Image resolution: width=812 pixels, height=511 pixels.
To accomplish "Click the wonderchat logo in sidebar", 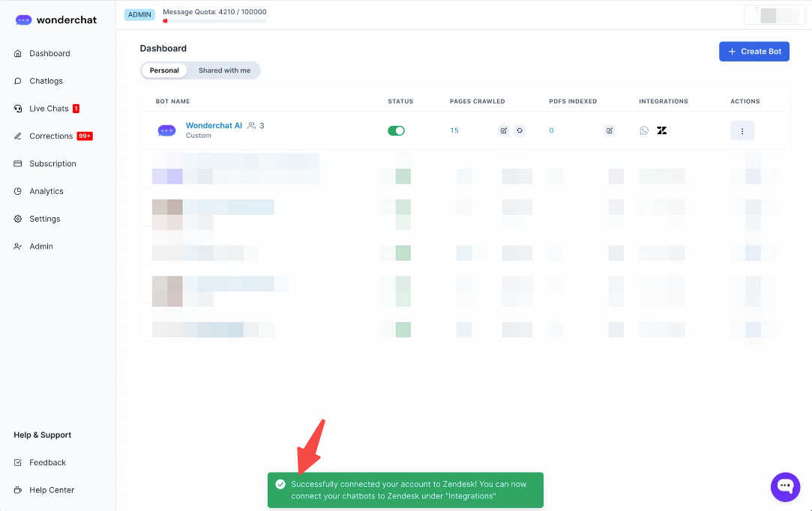I will 56,20.
